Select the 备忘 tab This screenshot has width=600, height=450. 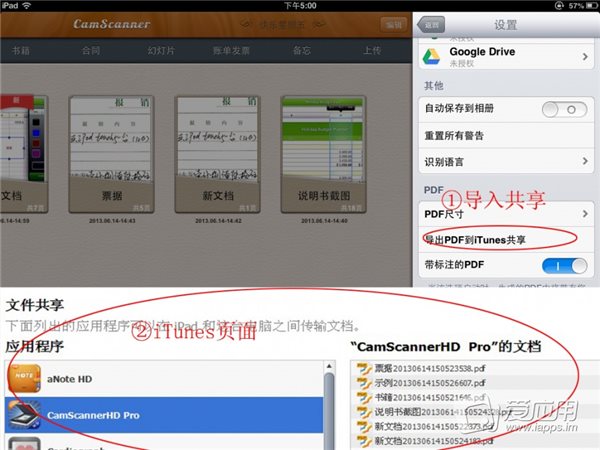click(x=302, y=51)
